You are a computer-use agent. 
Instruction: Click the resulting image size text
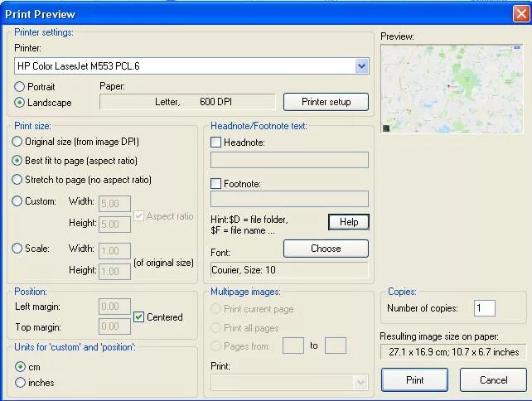click(x=453, y=352)
